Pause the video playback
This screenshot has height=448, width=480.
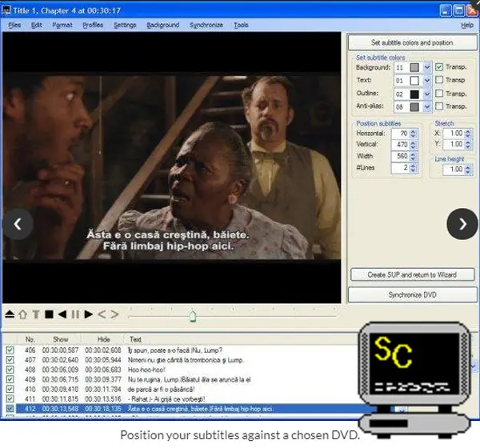coord(75,314)
